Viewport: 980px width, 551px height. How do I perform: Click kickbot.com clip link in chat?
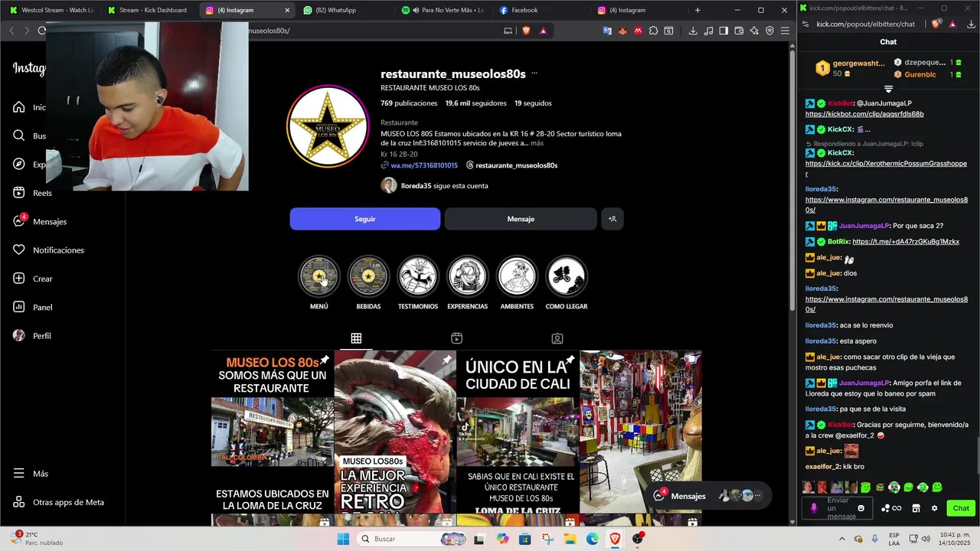864,114
